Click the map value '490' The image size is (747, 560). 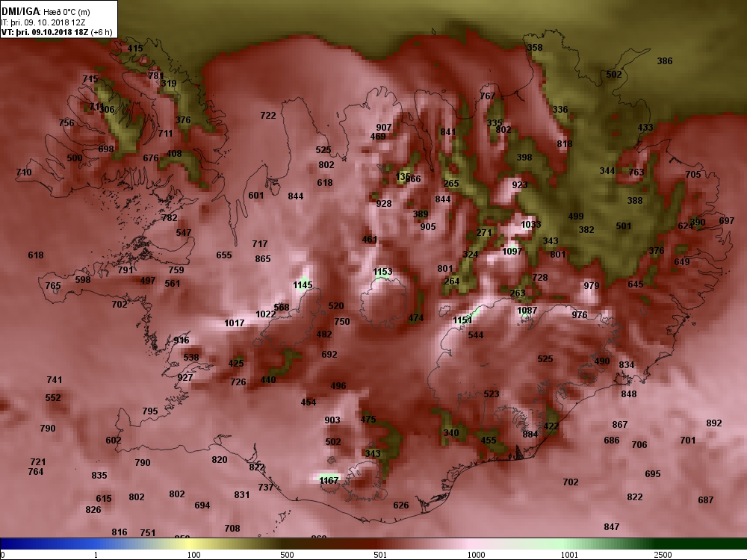pos(602,361)
